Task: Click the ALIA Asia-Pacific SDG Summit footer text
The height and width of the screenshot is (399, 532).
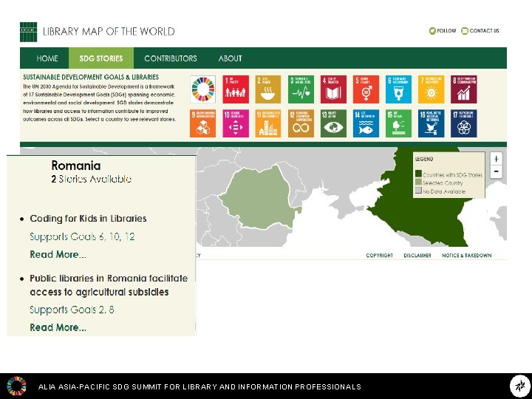Action: pos(199,386)
